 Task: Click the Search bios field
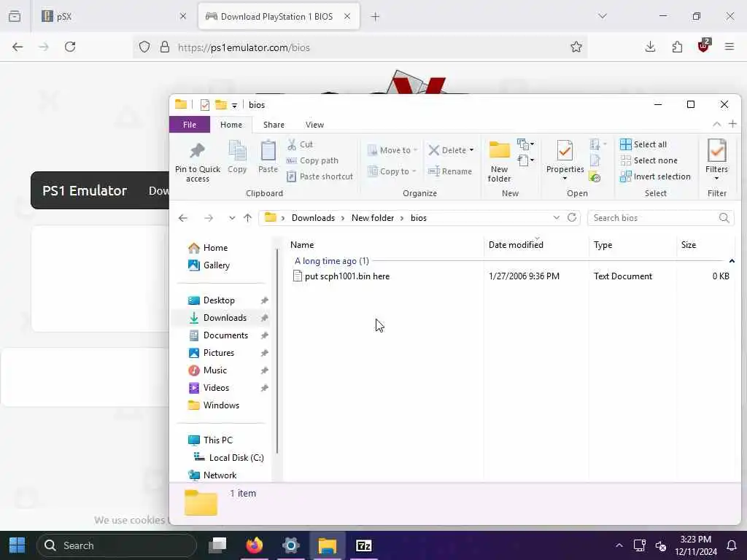click(x=660, y=218)
